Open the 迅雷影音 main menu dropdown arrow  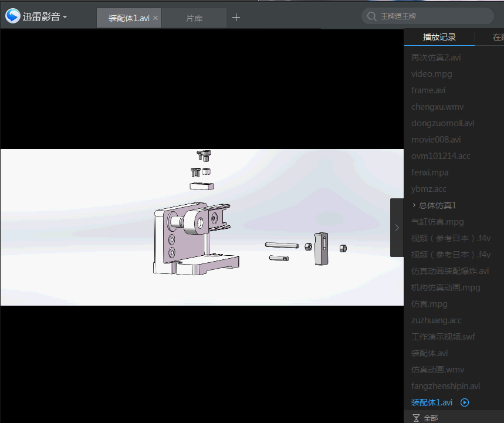point(65,16)
